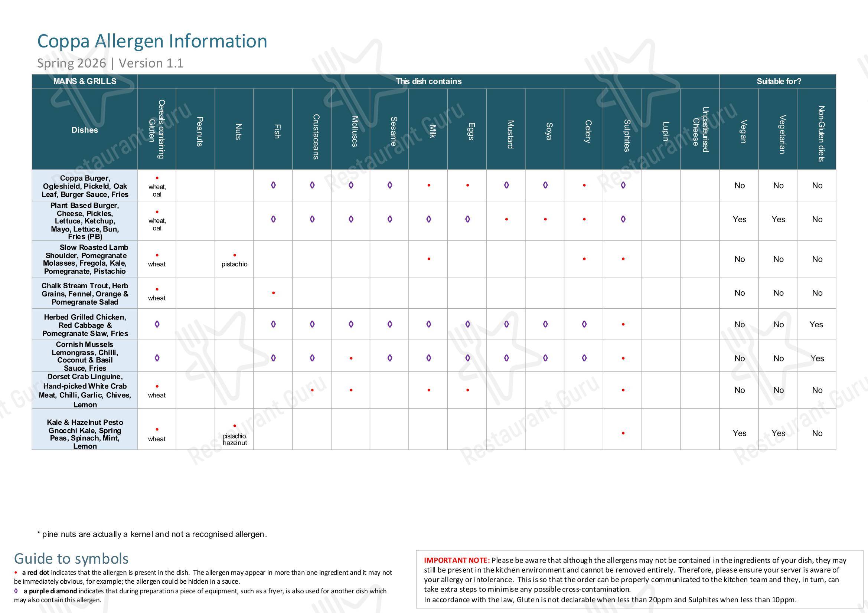Click the Sulphites red dot for Slow Roasted Lamb

tap(623, 259)
